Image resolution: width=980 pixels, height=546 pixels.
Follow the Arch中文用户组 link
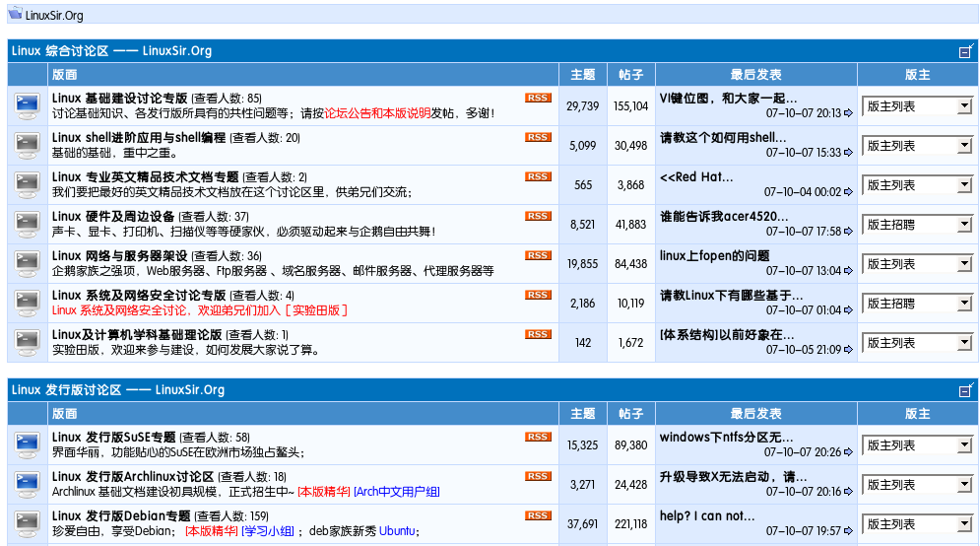click(x=397, y=492)
